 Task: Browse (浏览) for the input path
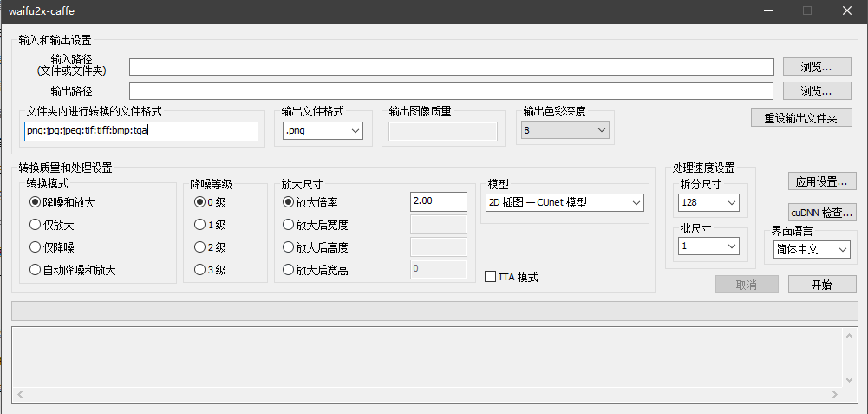(x=817, y=67)
